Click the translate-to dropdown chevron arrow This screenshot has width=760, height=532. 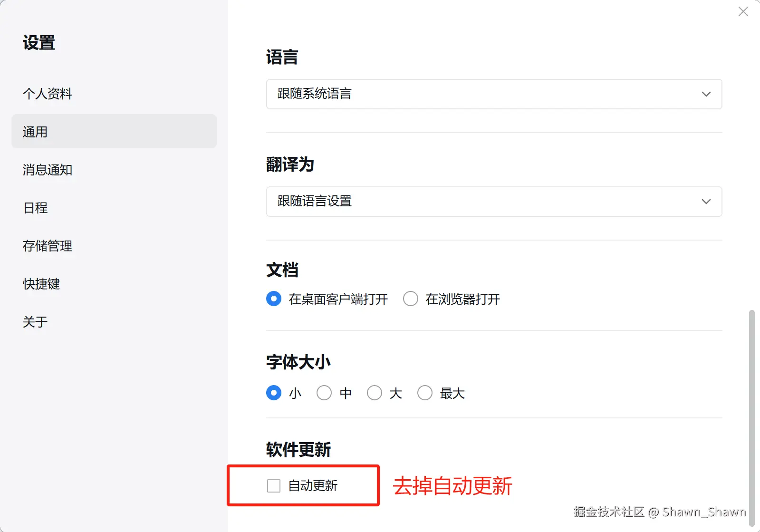click(x=706, y=202)
